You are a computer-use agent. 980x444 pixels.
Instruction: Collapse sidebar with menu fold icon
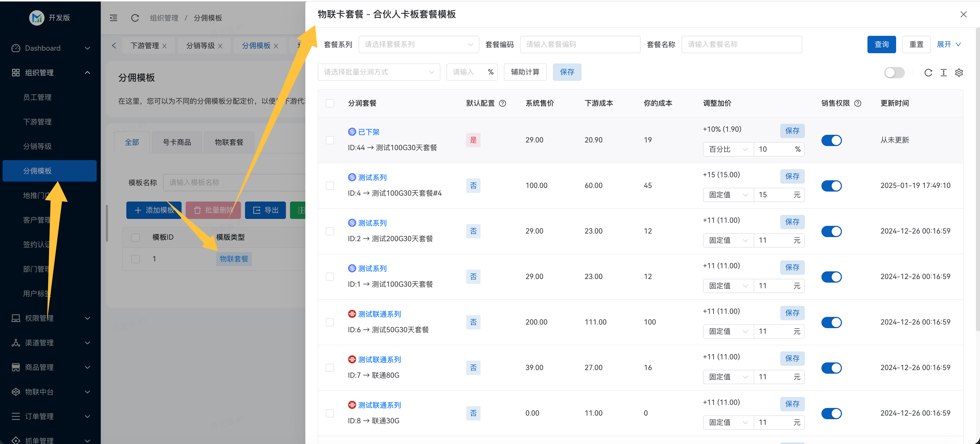[113, 18]
